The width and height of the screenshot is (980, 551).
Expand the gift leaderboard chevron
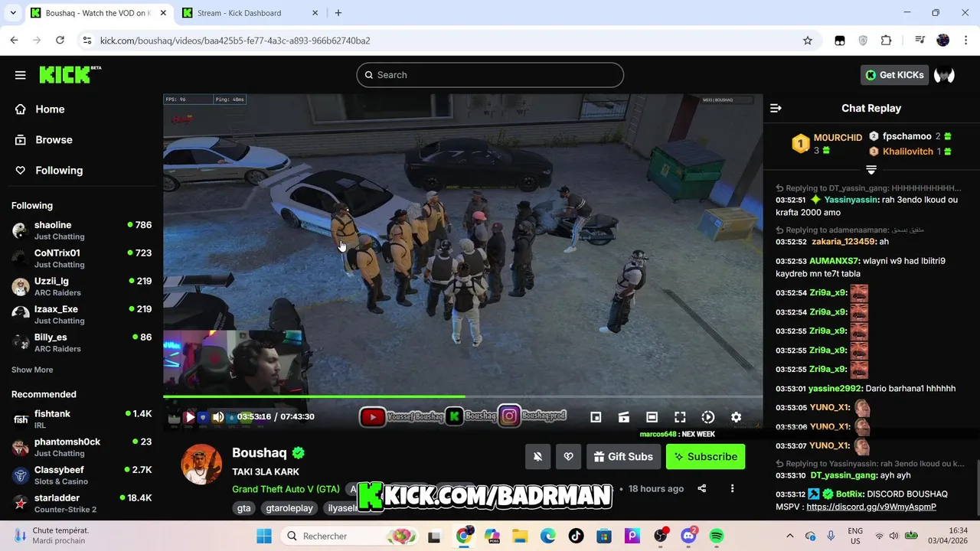coord(871,170)
